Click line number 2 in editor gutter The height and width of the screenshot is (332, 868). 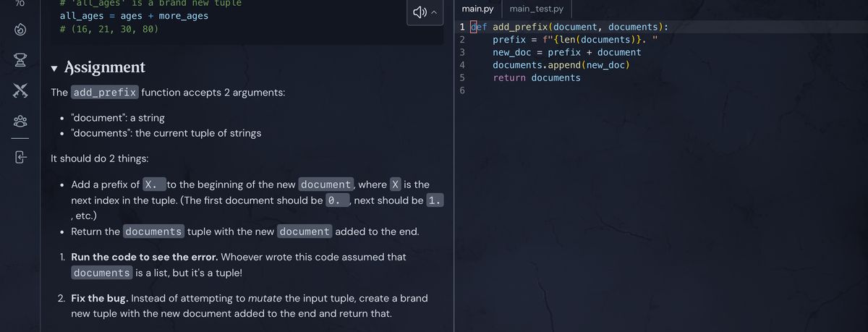tap(461, 40)
